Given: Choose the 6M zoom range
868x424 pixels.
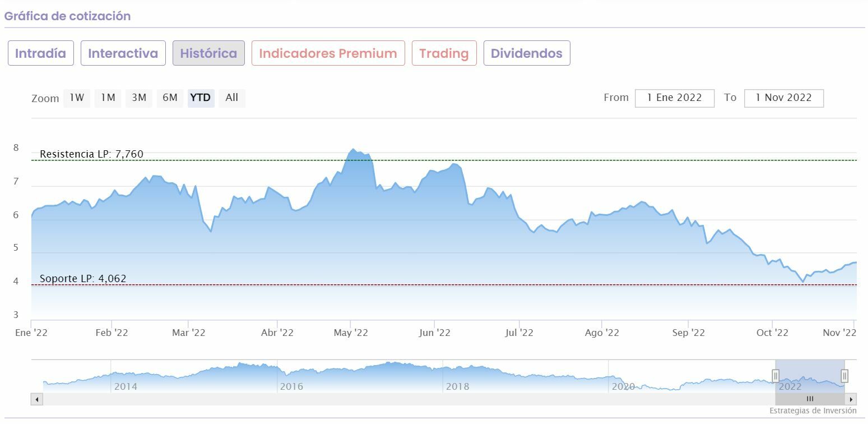Looking at the screenshot, I should click(x=170, y=98).
